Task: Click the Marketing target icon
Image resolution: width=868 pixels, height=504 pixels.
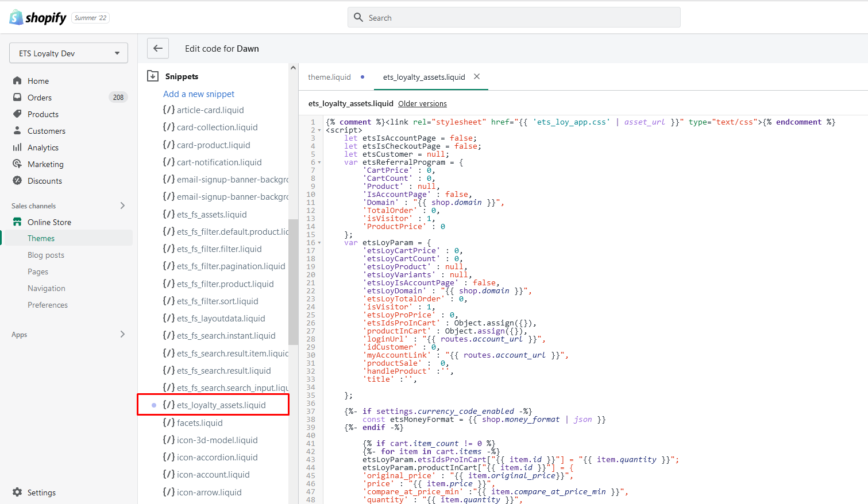Action: (17, 164)
